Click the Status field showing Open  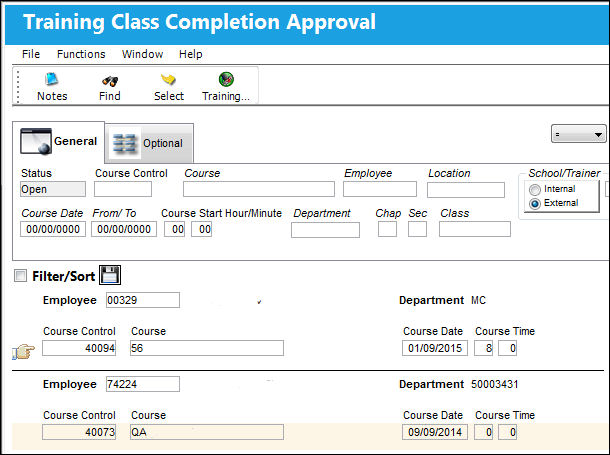[x=53, y=189]
